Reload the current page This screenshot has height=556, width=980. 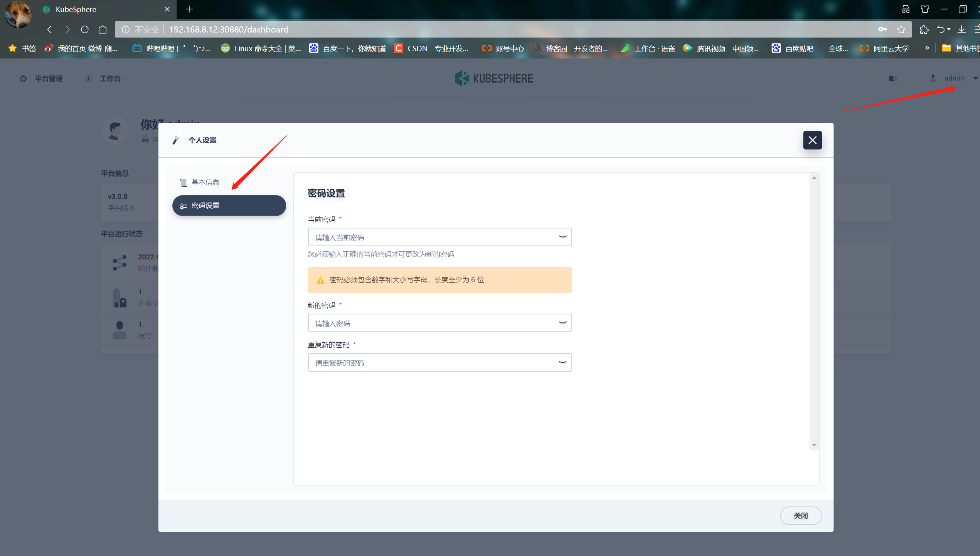(85, 29)
